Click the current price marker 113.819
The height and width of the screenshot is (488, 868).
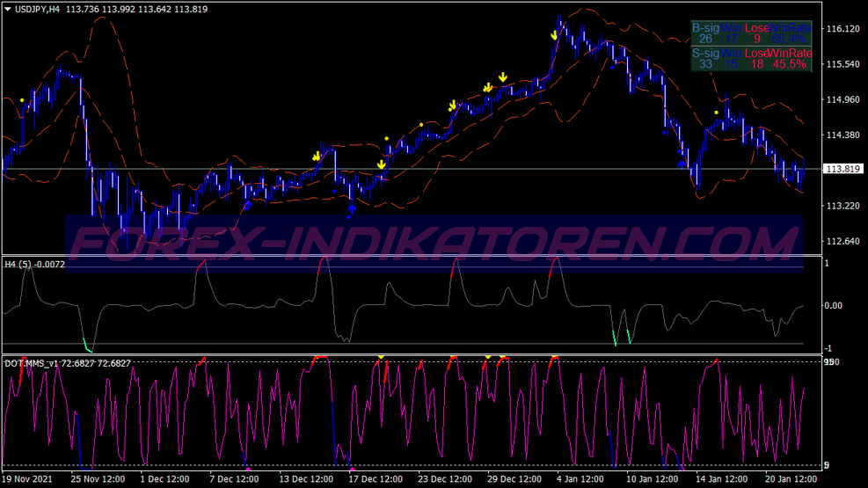coord(842,169)
